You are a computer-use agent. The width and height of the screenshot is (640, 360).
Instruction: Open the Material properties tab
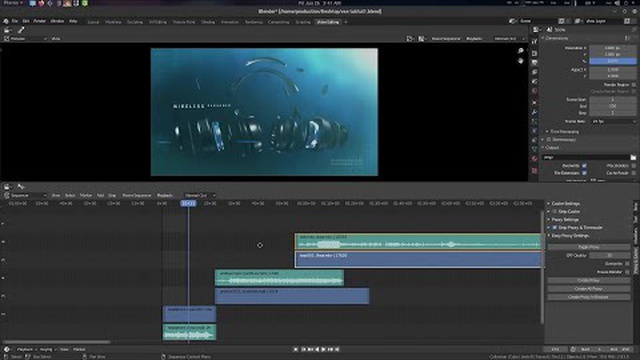(534, 159)
